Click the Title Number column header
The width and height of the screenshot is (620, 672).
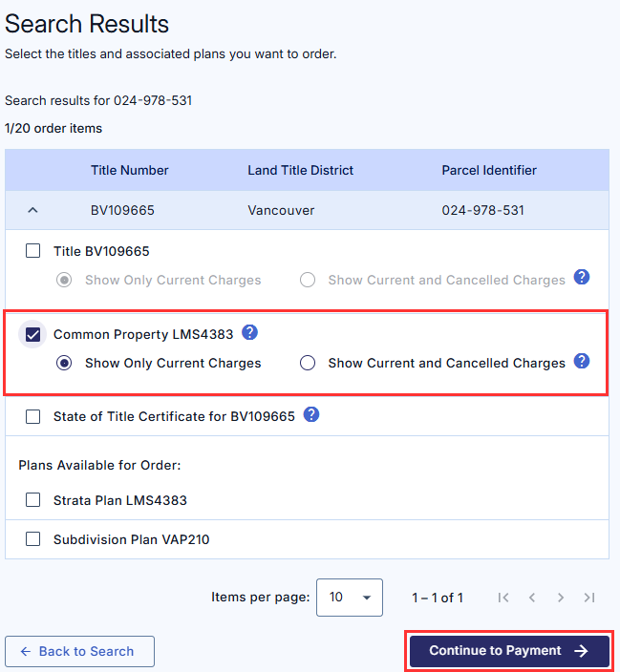(x=130, y=170)
